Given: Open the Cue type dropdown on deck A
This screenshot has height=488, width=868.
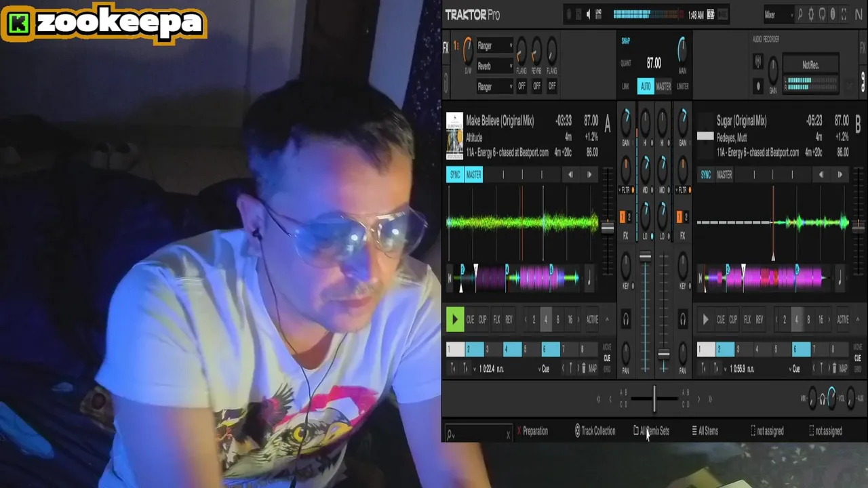Looking at the screenshot, I should [545, 368].
